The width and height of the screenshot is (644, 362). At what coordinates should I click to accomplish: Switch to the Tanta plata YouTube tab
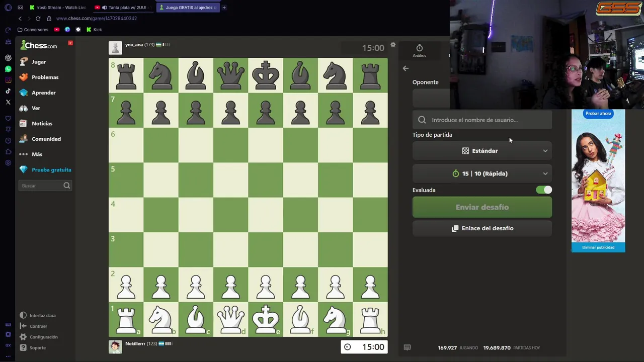122,8
